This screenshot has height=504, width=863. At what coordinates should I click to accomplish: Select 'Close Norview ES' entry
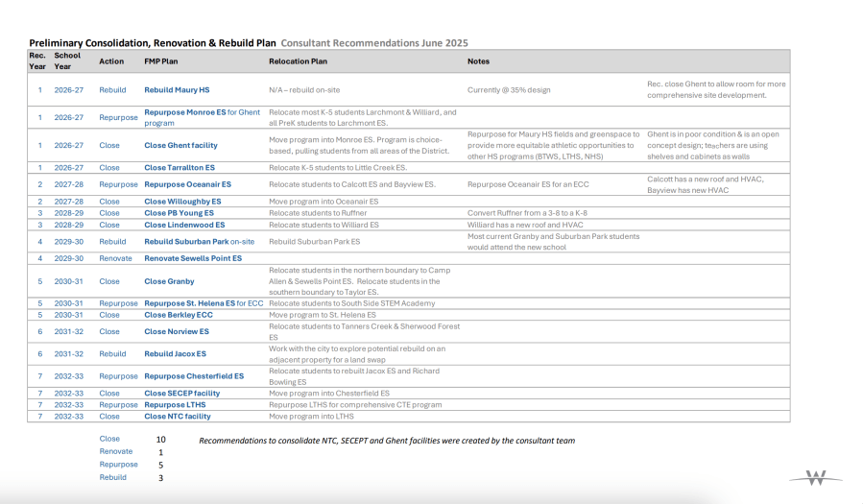point(177,331)
